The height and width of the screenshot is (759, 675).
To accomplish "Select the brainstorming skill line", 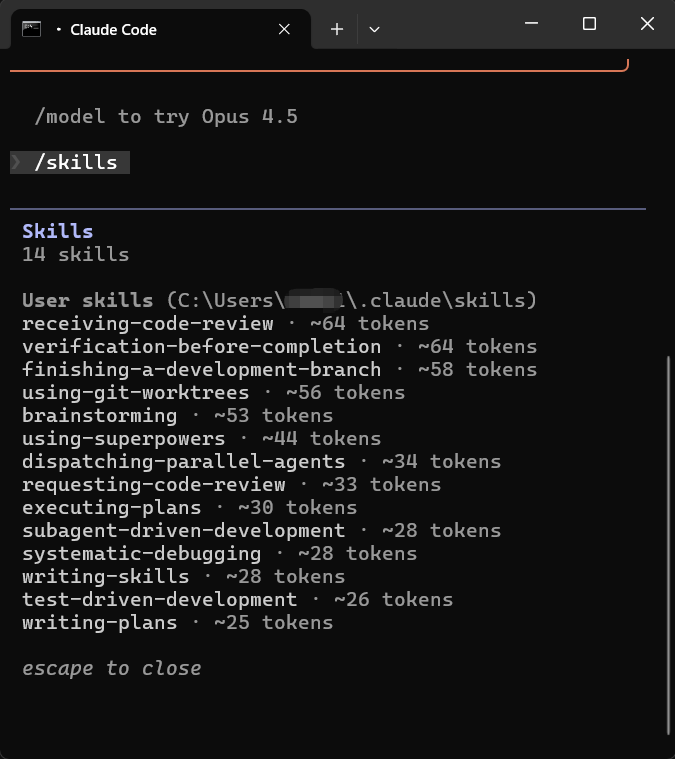I will [100, 415].
